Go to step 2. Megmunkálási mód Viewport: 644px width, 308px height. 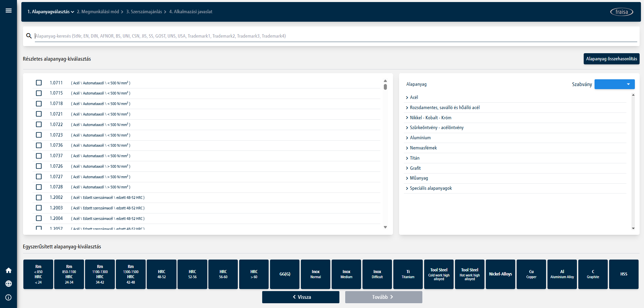coord(98,12)
